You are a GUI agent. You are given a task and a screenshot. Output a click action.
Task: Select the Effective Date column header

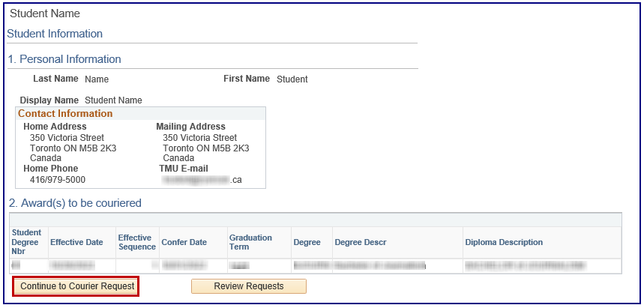(76, 242)
